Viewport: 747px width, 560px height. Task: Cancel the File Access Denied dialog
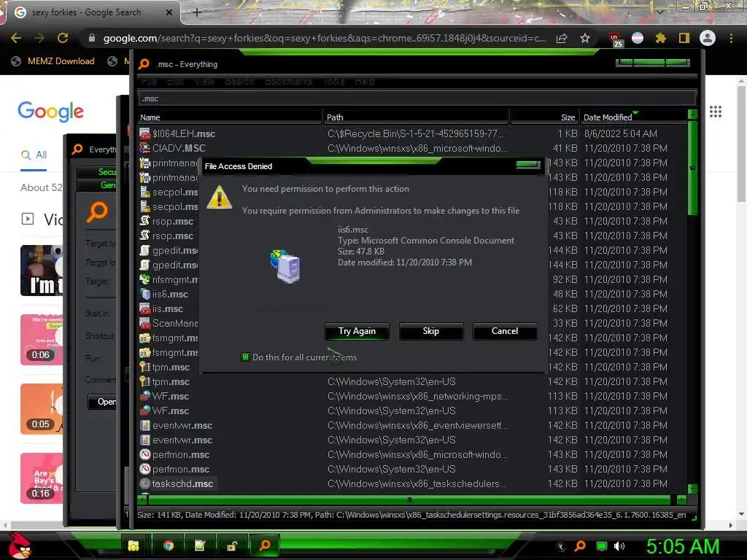(x=505, y=332)
